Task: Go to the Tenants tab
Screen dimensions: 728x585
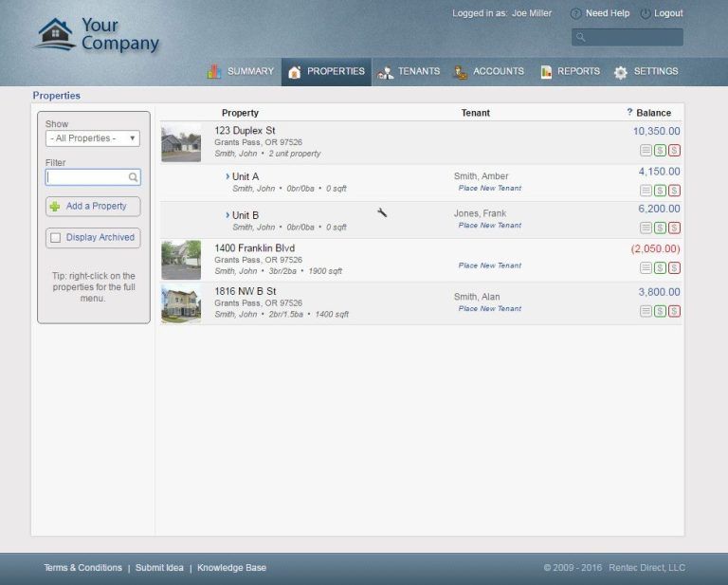Action: pos(409,71)
